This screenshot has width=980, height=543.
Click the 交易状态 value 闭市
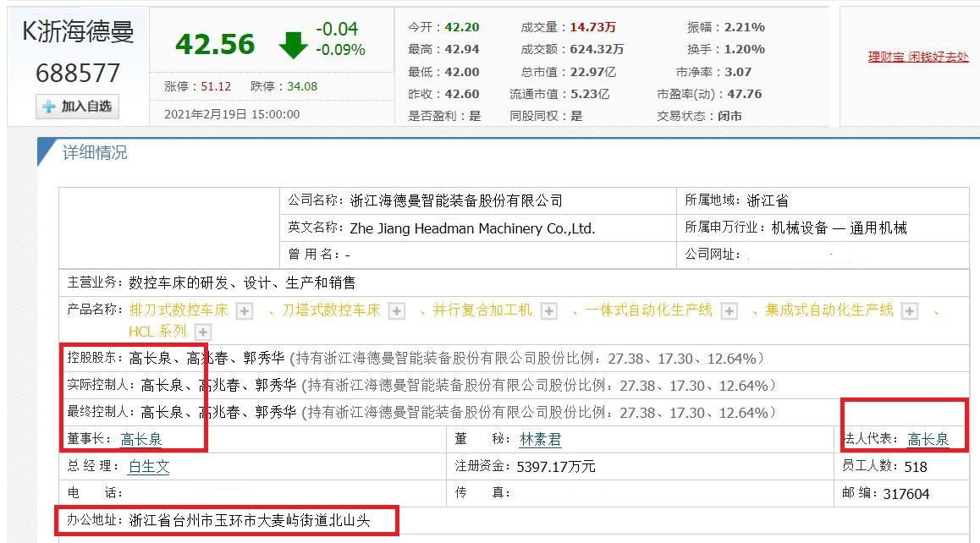730,116
